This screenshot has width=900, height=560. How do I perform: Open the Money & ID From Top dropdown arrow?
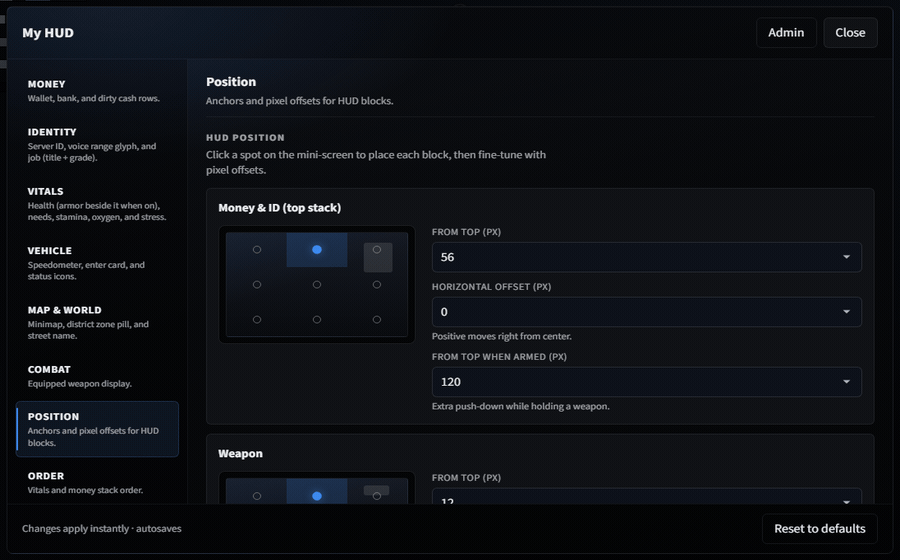coord(846,257)
